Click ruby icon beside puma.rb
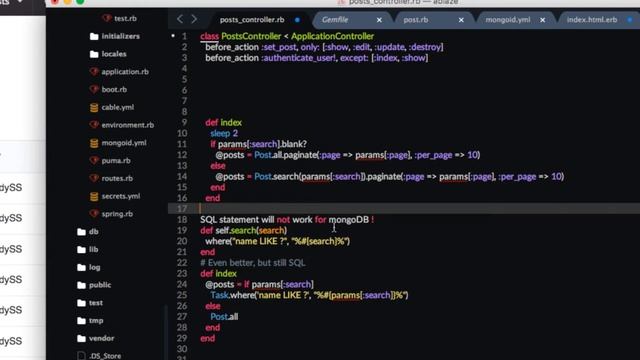The width and height of the screenshot is (640, 360). (94, 160)
